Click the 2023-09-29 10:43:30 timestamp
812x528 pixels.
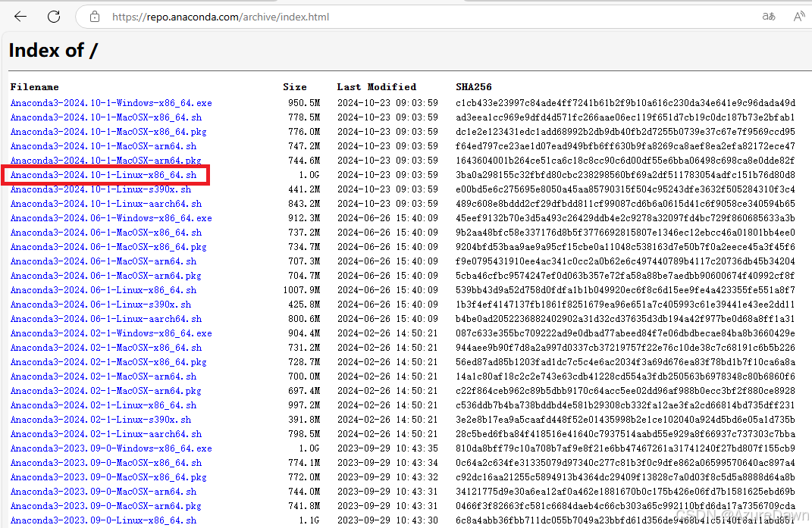pyautogui.click(x=388, y=520)
